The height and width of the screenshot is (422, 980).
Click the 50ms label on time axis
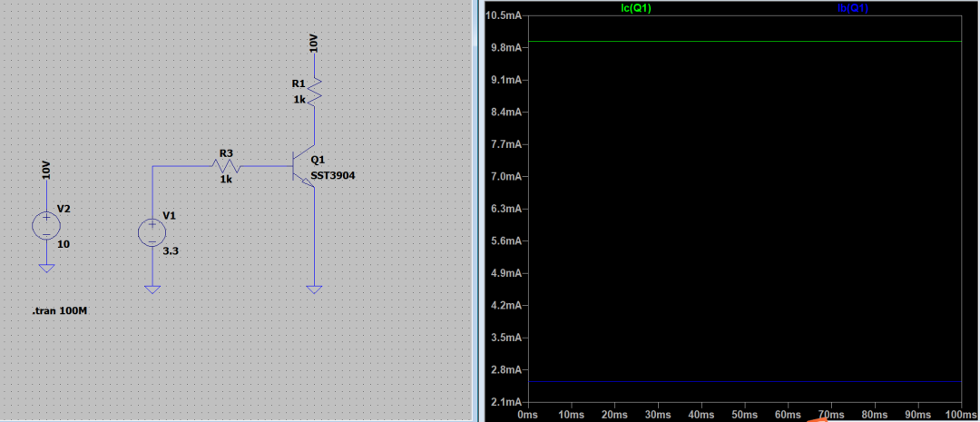coord(744,414)
